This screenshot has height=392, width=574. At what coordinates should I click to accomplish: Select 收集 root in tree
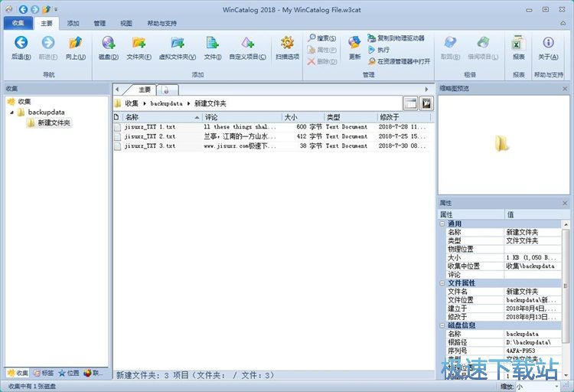(24, 102)
